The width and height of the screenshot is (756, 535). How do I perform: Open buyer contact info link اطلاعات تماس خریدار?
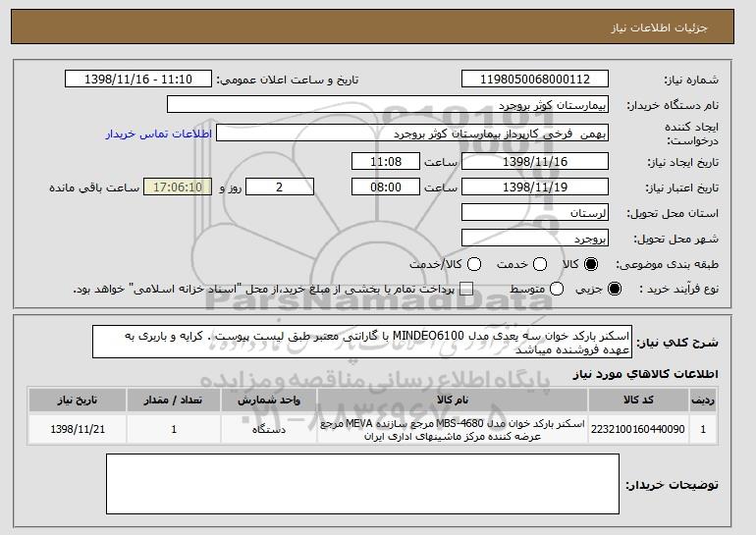[159, 134]
